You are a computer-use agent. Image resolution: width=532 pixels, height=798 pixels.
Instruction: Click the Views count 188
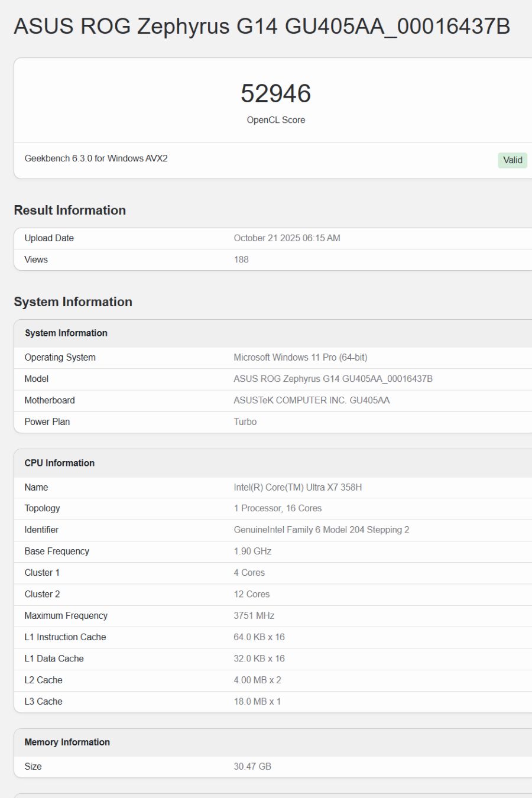click(x=241, y=259)
